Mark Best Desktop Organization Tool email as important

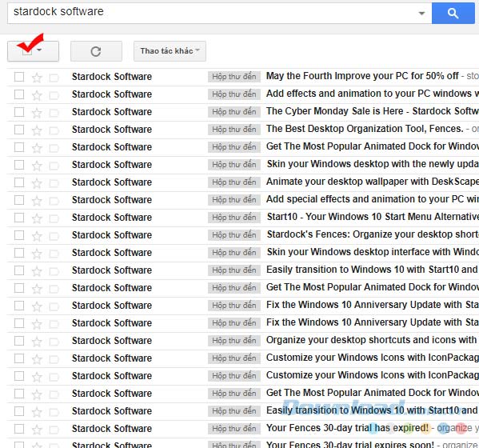[x=54, y=130]
